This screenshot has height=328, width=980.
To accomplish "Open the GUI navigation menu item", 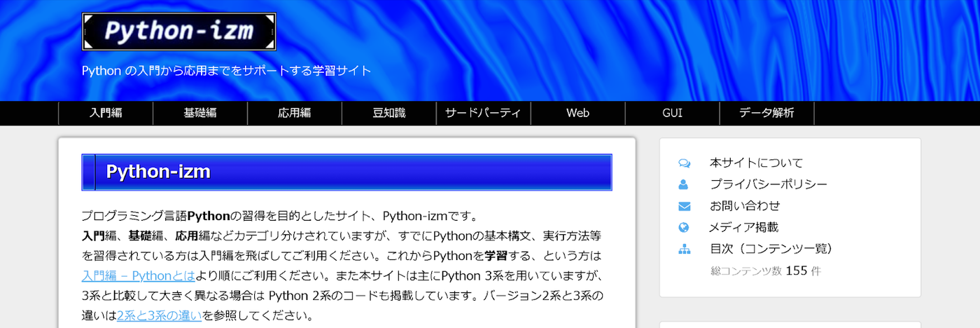I will coord(673,113).
